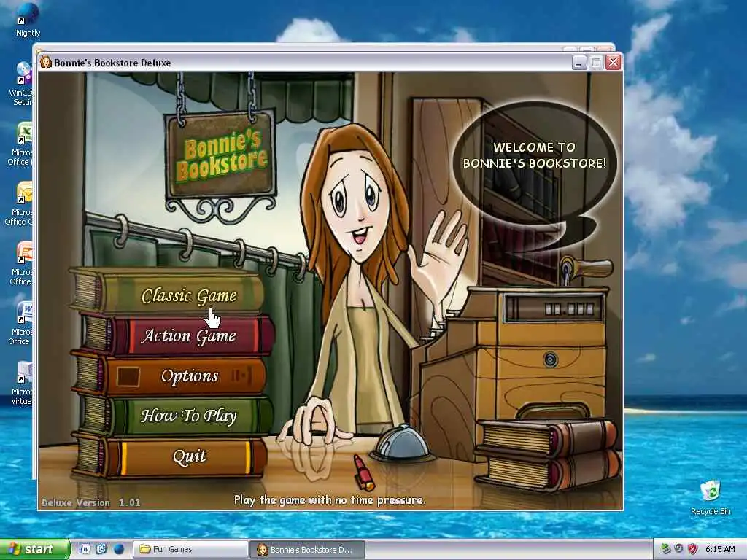Click the system clock showing 6:15 AM
This screenshot has width=747, height=560.
720,549
